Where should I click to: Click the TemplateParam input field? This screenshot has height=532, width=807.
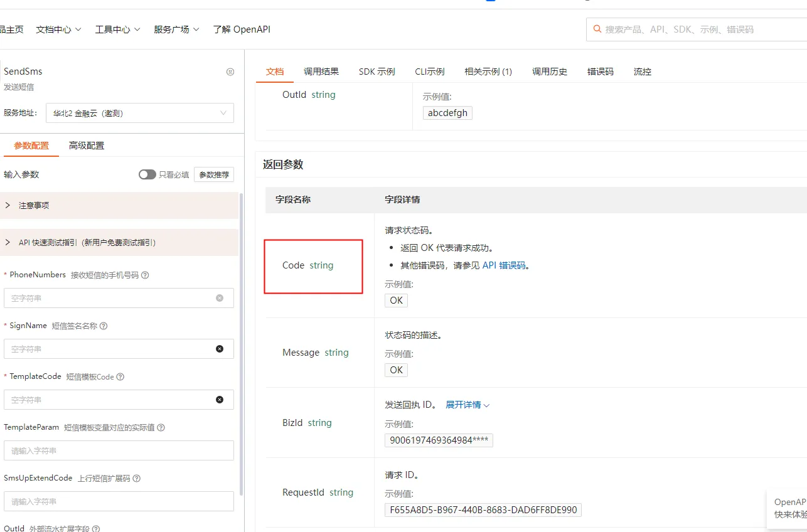pyautogui.click(x=119, y=450)
